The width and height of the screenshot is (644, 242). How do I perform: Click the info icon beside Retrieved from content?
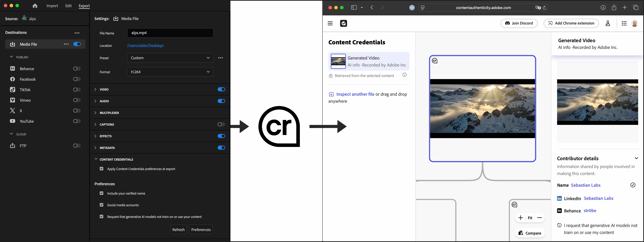coord(405,75)
